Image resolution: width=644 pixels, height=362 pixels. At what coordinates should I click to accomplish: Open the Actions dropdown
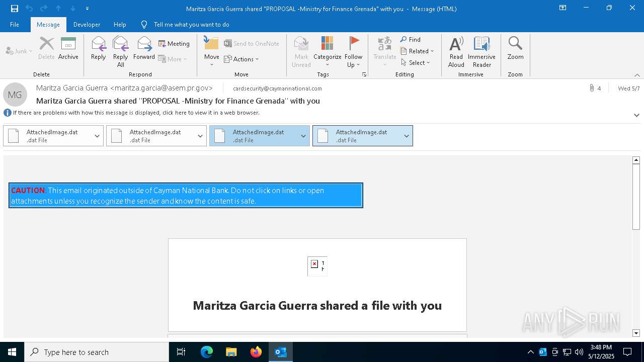point(242,59)
